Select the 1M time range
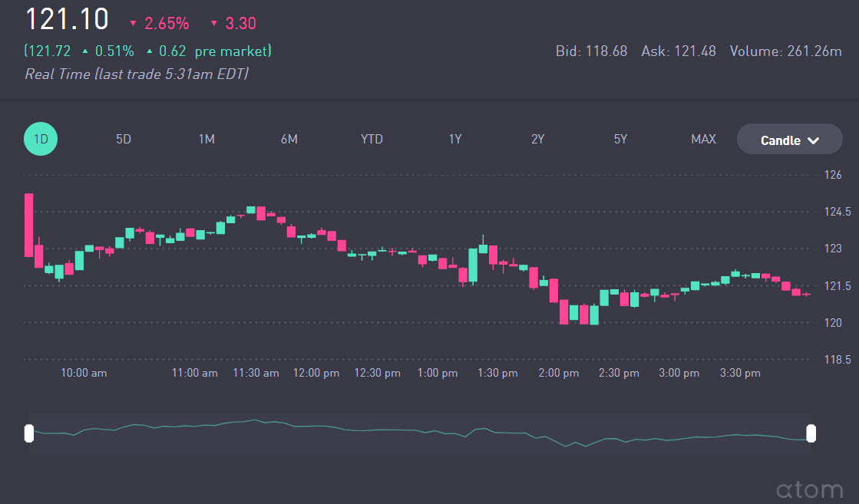The height and width of the screenshot is (504, 859). 206,139
